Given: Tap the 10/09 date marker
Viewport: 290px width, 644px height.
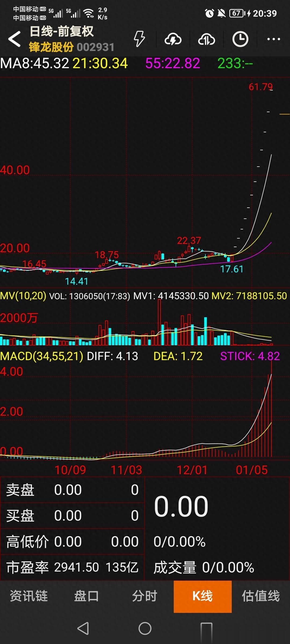Looking at the screenshot, I should click(x=70, y=470).
